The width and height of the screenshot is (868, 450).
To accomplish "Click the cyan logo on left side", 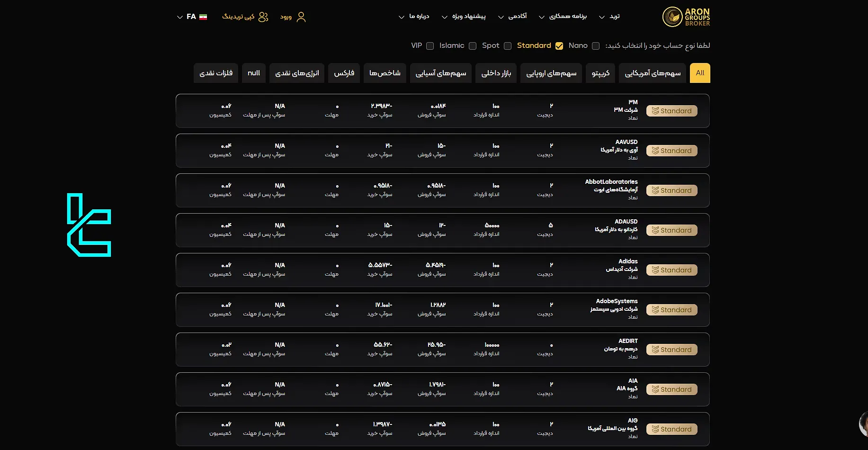I will click(89, 225).
